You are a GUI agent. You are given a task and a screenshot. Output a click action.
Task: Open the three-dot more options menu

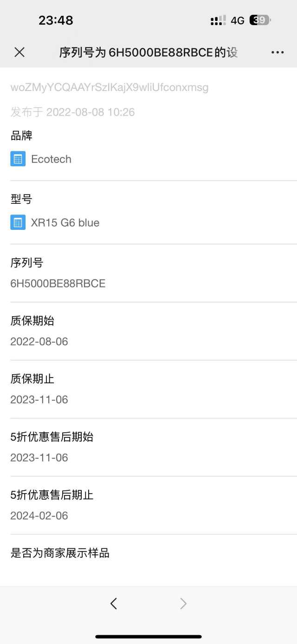pos(278,52)
